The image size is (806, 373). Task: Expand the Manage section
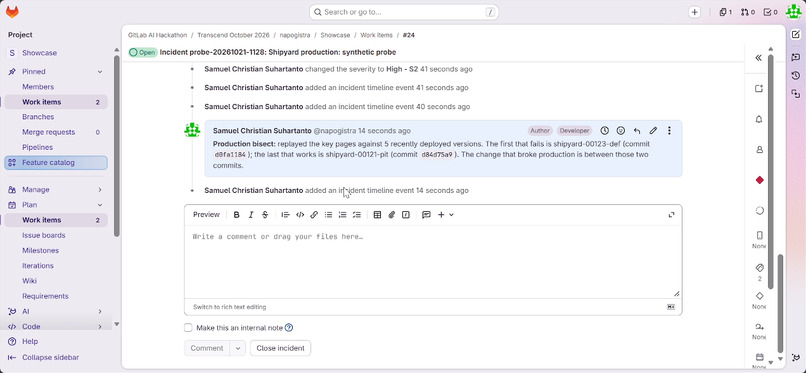coord(100,190)
